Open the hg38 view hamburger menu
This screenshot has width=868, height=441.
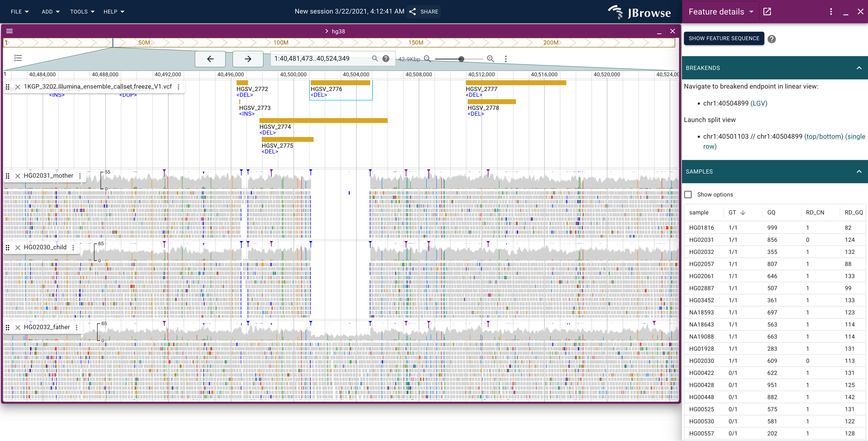tap(9, 31)
